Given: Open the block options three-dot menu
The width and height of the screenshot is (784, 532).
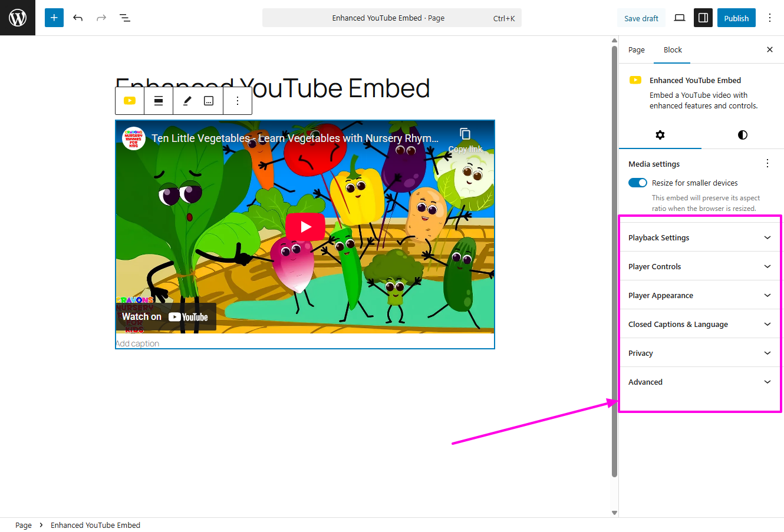Looking at the screenshot, I should pos(238,101).
